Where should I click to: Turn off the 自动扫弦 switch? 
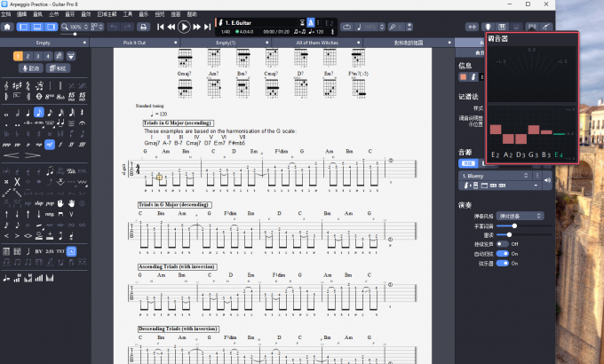(503, 253)
